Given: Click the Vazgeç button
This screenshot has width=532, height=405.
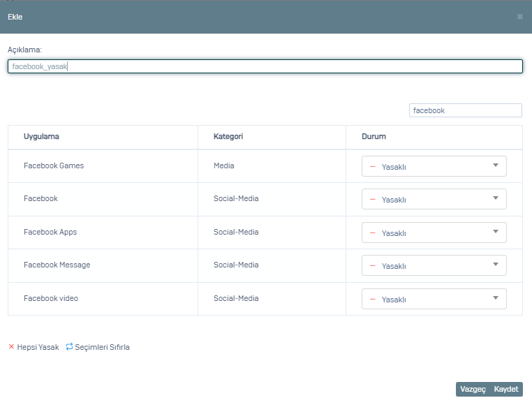Looking at the screenshot, I should click(473, 389).
